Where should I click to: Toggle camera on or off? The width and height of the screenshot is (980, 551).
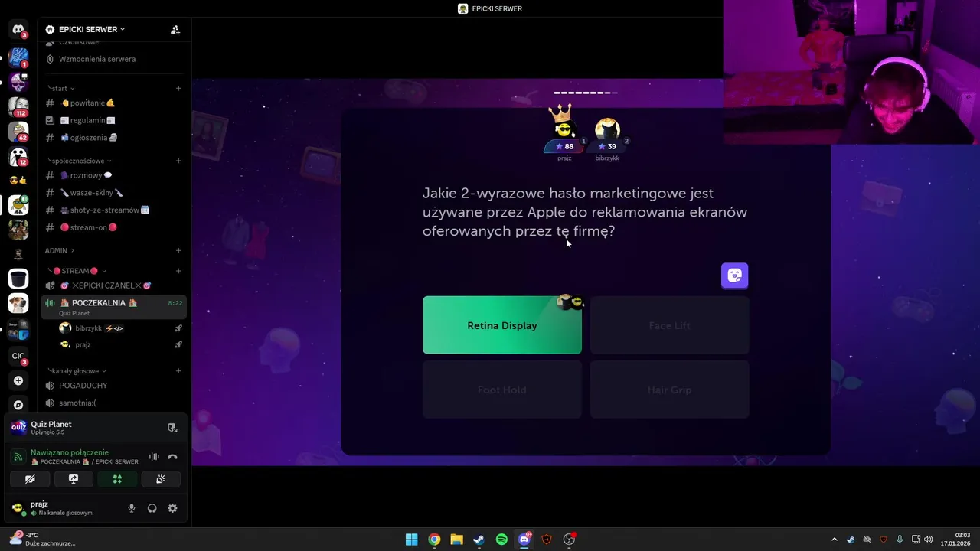pos(30,479)
